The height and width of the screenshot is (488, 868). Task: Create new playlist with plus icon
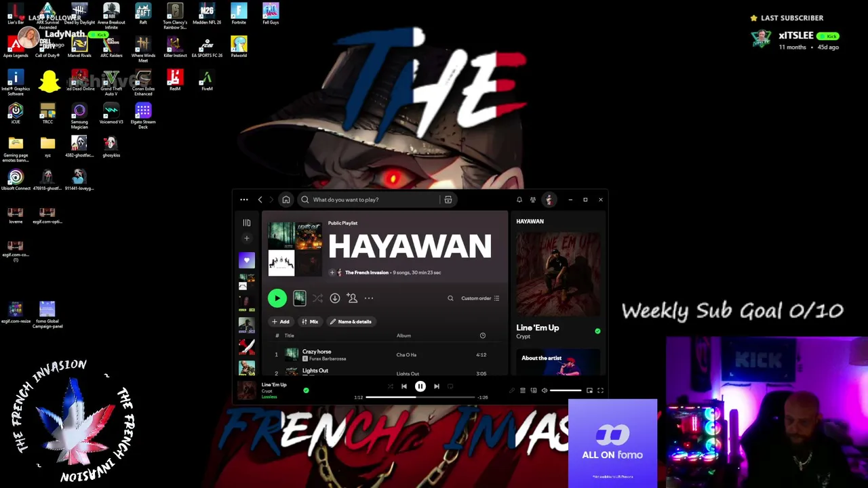[247, 239]
